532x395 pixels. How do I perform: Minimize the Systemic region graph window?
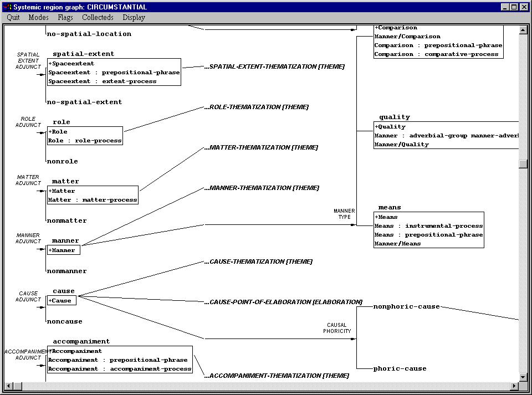click(x=505, y=7)
